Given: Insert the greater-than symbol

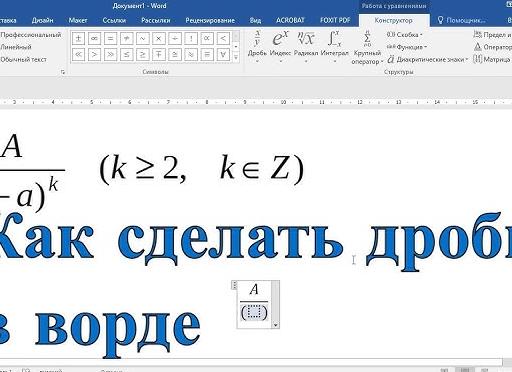Looking at the screenshot, I should point(94,54).
